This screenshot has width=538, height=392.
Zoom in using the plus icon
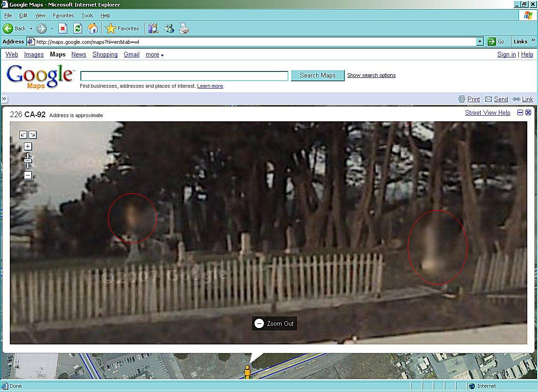tap(28, 147)
